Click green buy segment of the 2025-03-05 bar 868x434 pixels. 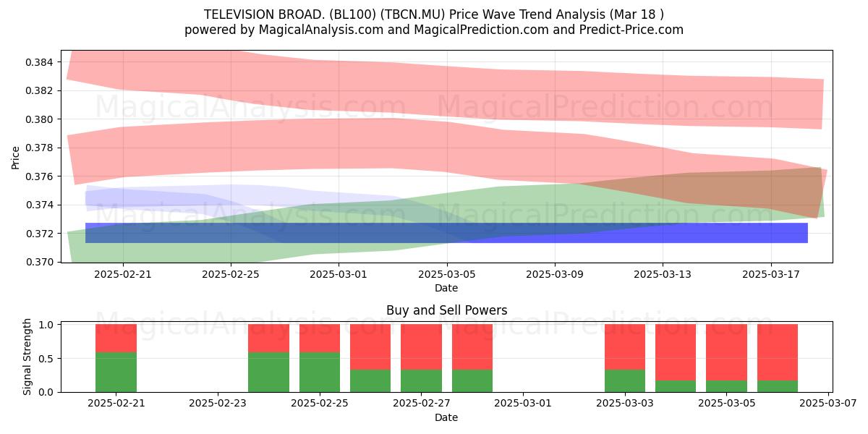pos(726,386)
